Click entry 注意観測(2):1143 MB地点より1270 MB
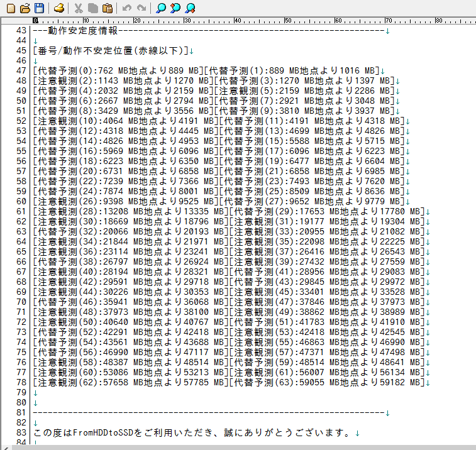This screenshot has height=450, width=476. tap(123, 80)
